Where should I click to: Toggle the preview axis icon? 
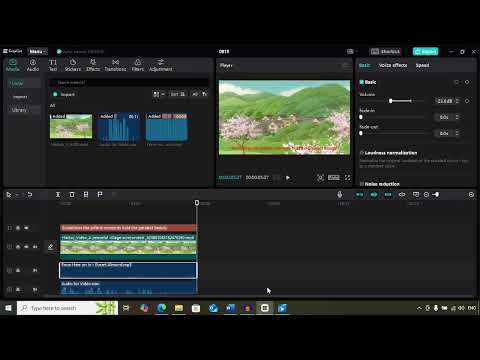(402, 195)
